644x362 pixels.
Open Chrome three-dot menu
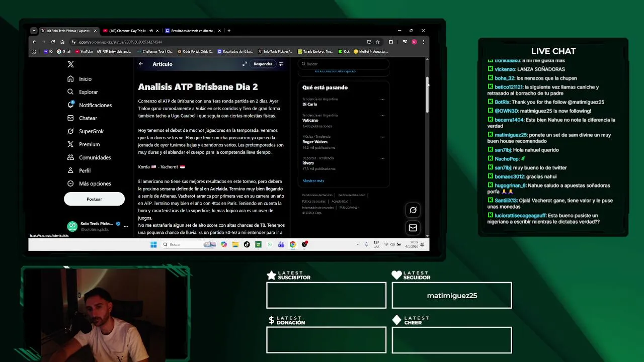click(x=423, y=42)
